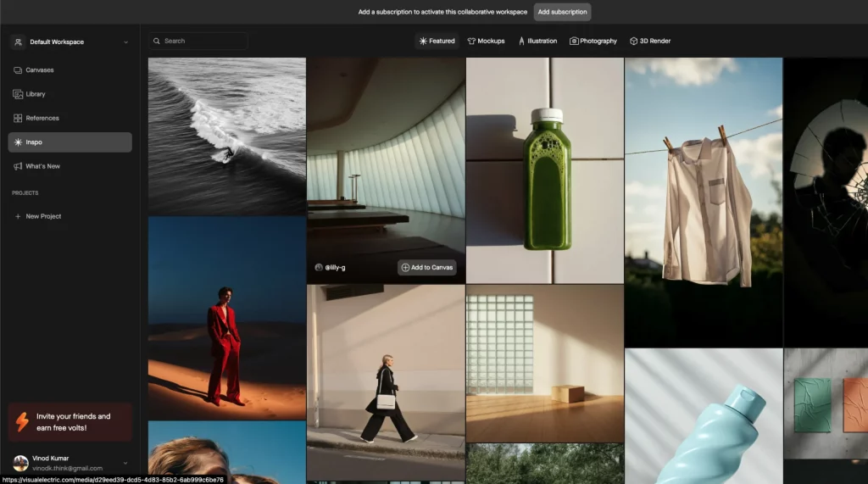This screenshot has width=868, height=484.
Task: Switch to the Mockups tab
Action: coord(486,41)
